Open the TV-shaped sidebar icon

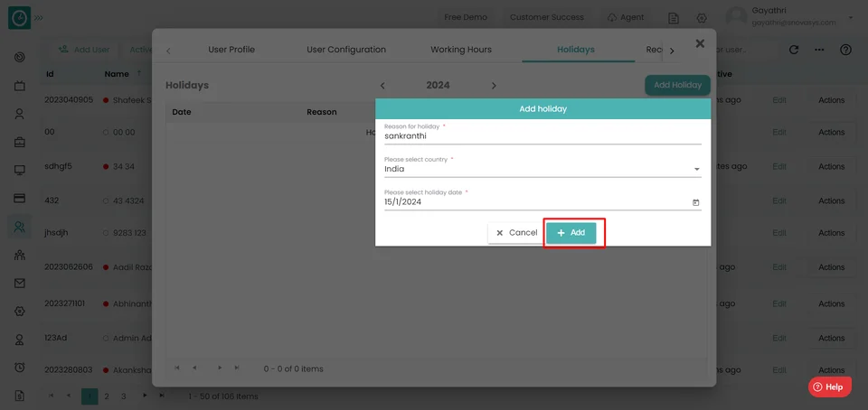pyautogui.click(x=20, y=86)
